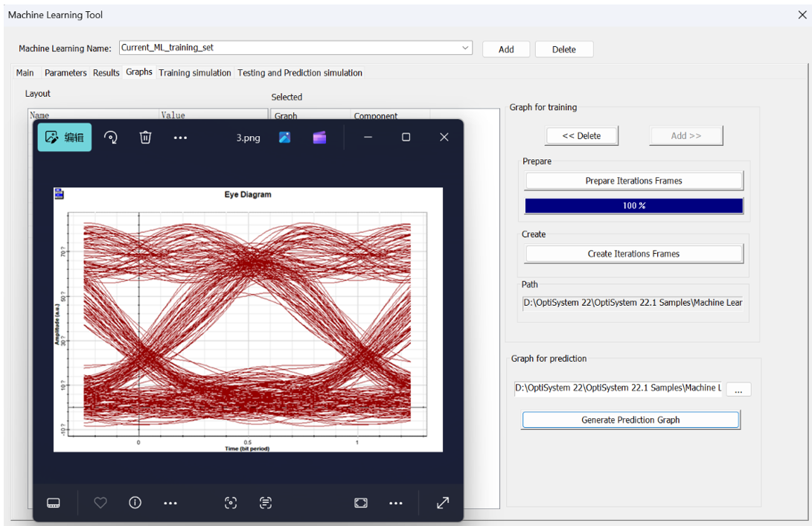Open the Parameters tab
Image resolution: width=812 pixels, height=526 pixels.
coord(65,73)
